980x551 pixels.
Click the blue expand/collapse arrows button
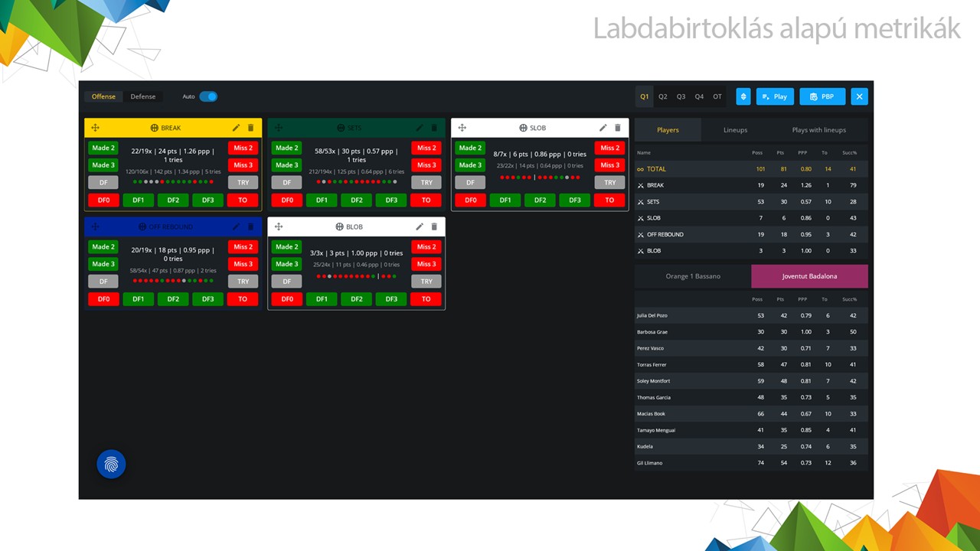click(x=743, y=96)
